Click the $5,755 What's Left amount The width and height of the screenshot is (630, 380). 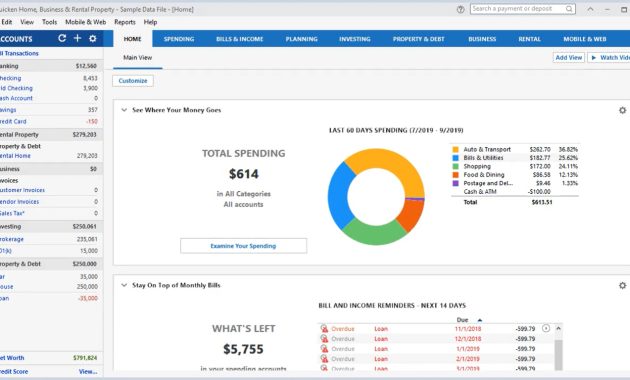(243, 349)
